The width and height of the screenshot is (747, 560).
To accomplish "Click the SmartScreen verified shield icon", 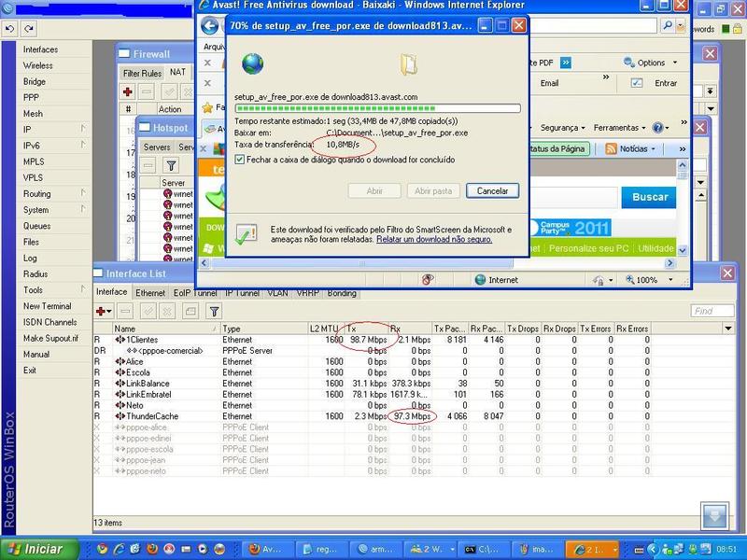I will 247,235.
